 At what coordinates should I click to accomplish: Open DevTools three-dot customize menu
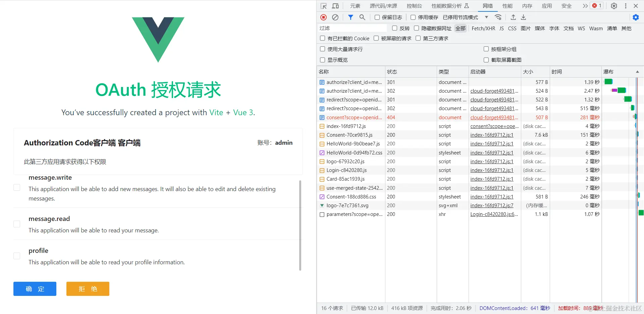[x=626, y=6]
